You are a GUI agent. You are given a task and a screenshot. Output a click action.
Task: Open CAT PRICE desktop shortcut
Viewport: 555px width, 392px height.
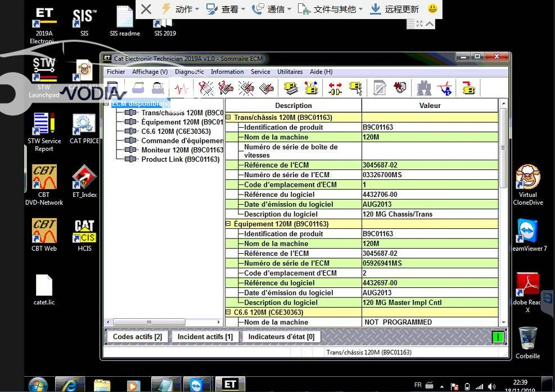[84, 129]
